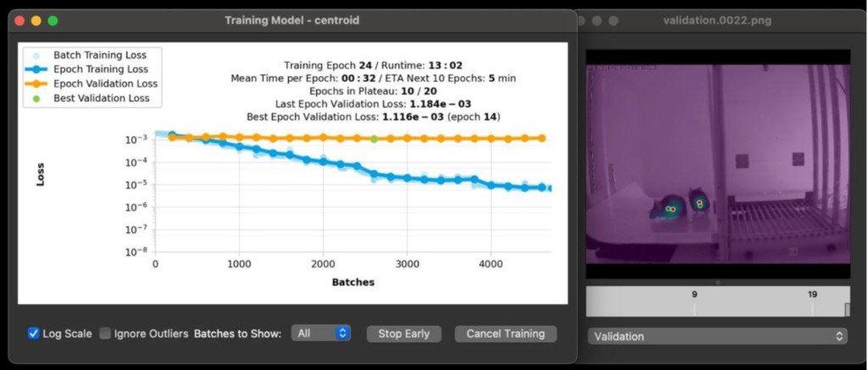Click the red close button of the Training Model window
This screenshot has height=370, width=868.
point(19,20)
